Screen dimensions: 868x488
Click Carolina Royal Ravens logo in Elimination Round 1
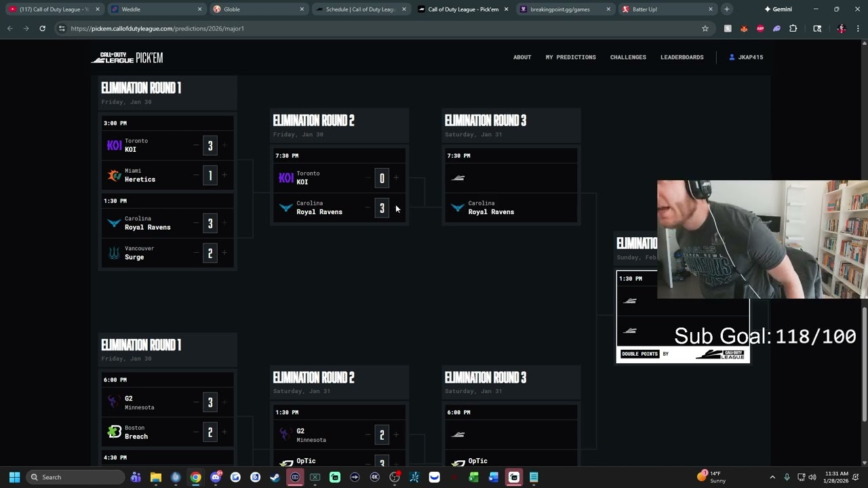[x=114, y=223]
